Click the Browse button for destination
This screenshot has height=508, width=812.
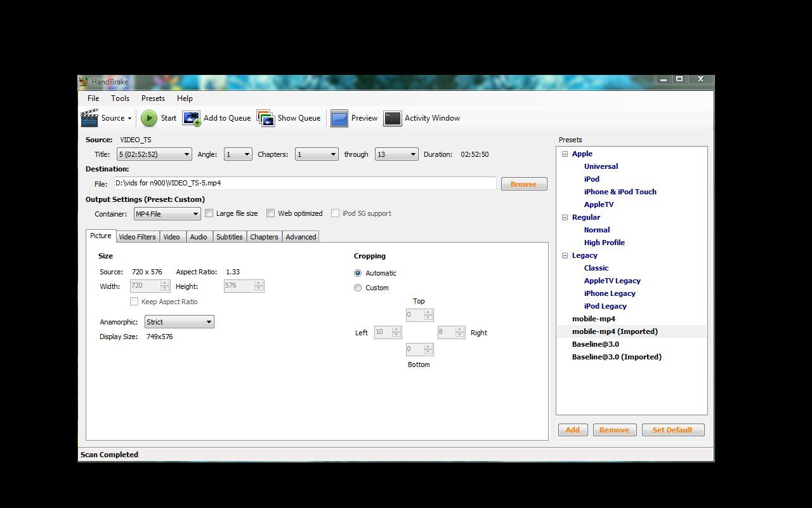click(x=523, y=184)
